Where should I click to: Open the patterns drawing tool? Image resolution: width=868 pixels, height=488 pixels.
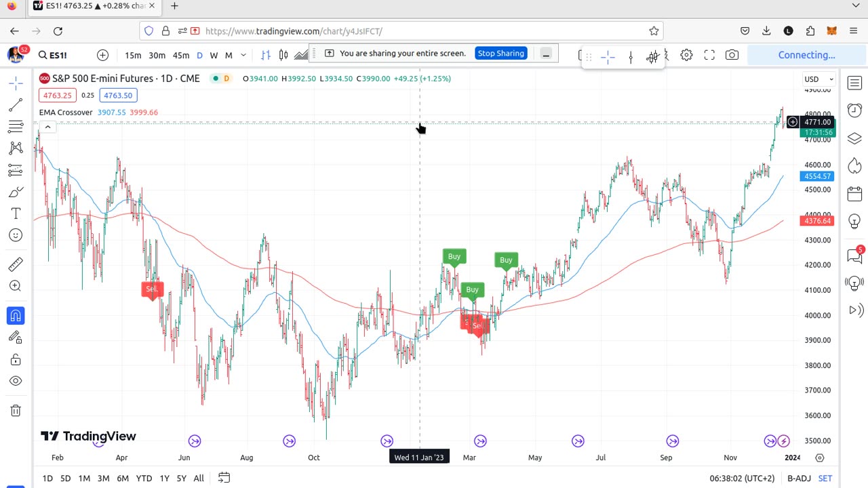click(x=16, y=148)
